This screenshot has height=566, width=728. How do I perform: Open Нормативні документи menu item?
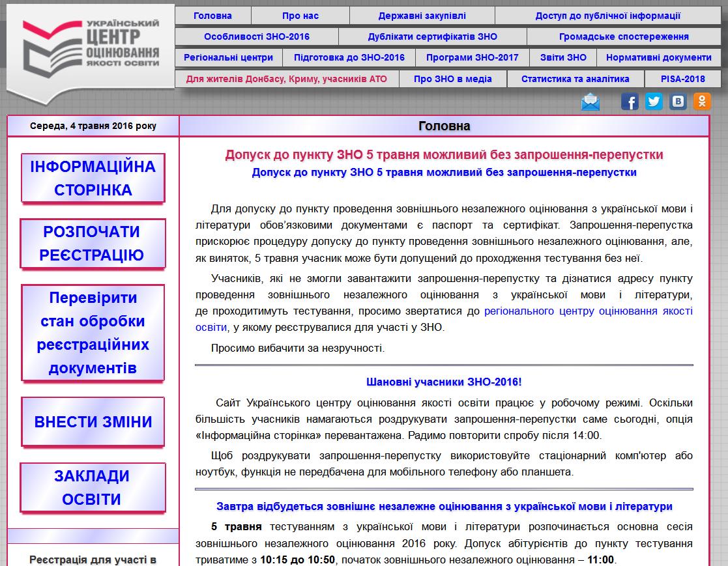(659, 57)
